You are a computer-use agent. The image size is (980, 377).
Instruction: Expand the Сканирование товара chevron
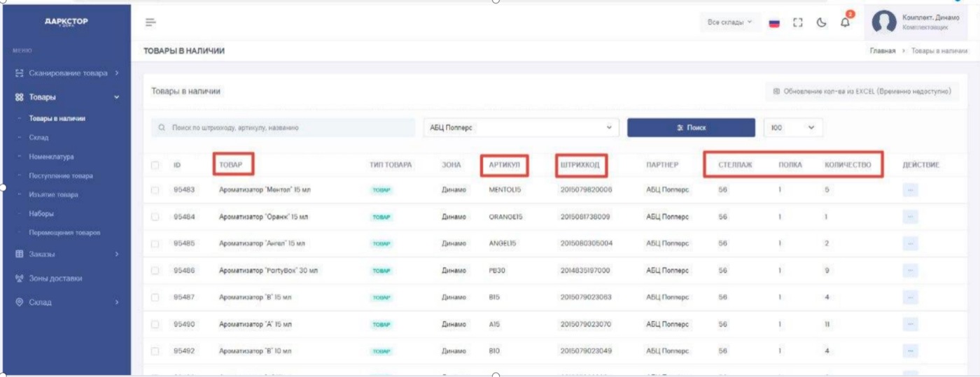coord(117,73)
